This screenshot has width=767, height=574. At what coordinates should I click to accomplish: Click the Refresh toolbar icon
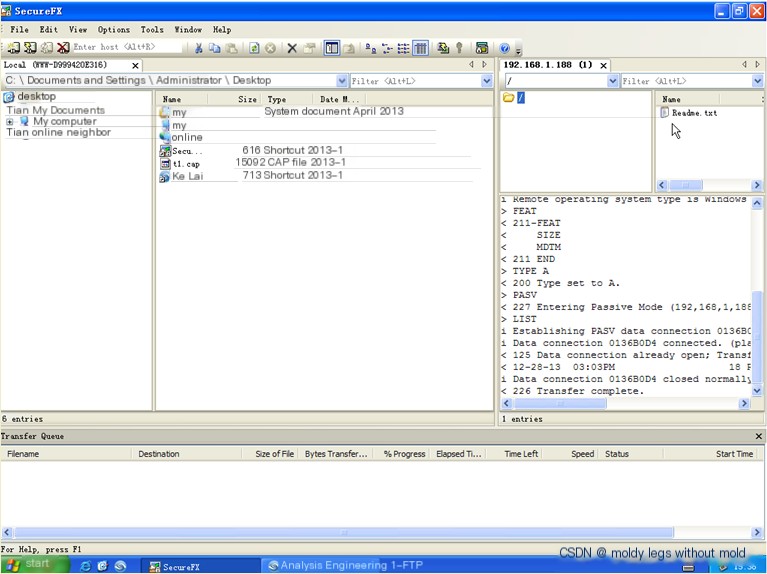coord(254,48)
